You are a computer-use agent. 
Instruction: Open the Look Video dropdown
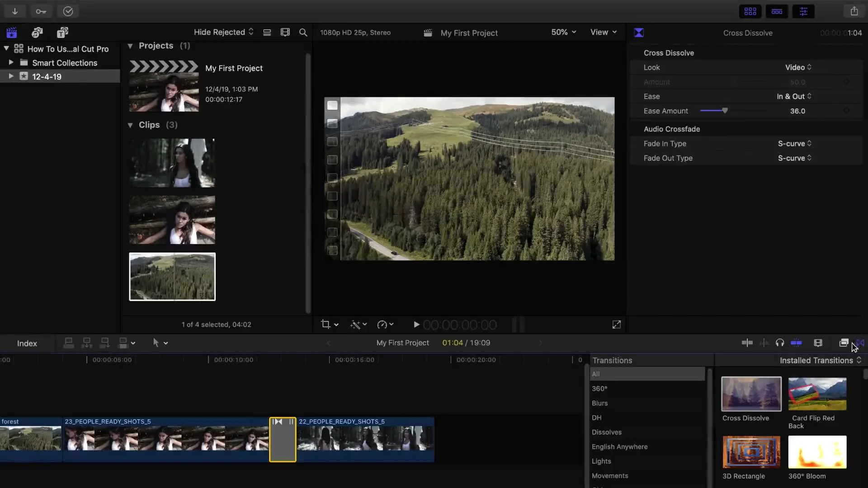798,67
